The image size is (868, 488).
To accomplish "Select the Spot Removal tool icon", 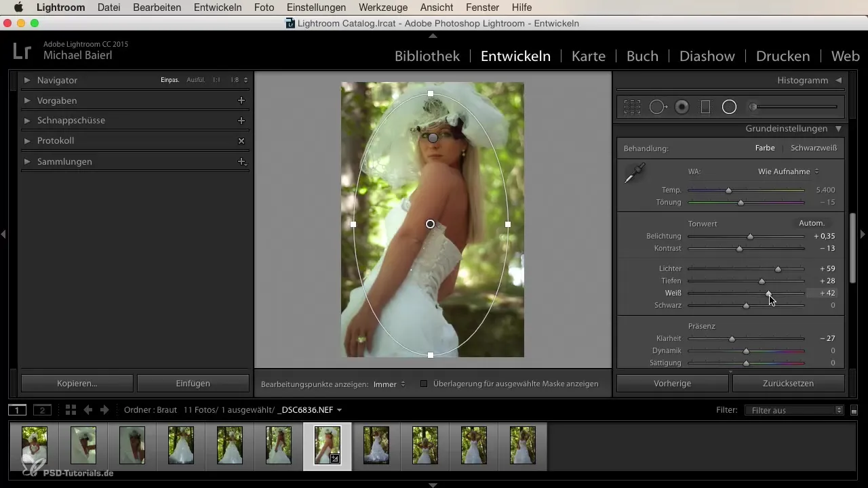I will [658, 107].
